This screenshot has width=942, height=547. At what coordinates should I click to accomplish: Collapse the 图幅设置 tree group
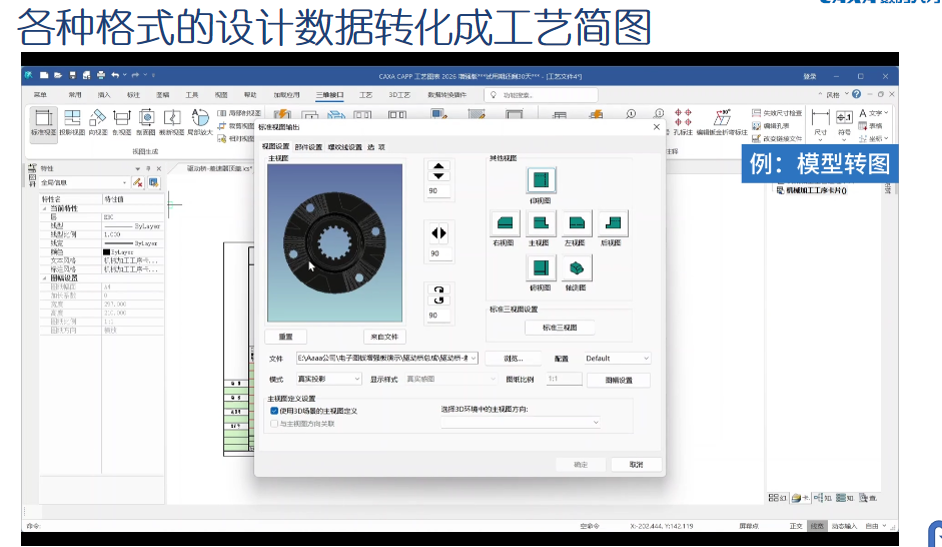coord(44,279)
